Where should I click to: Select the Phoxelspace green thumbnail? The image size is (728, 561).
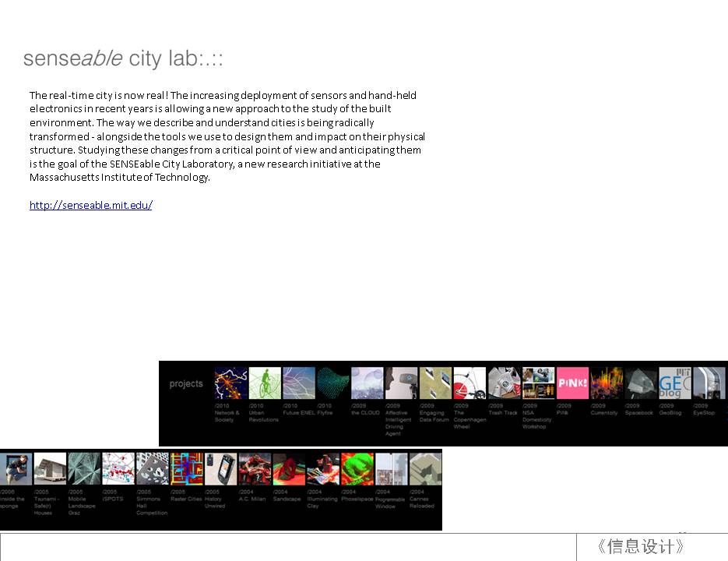pyautogui.click(x=357, y=469)
